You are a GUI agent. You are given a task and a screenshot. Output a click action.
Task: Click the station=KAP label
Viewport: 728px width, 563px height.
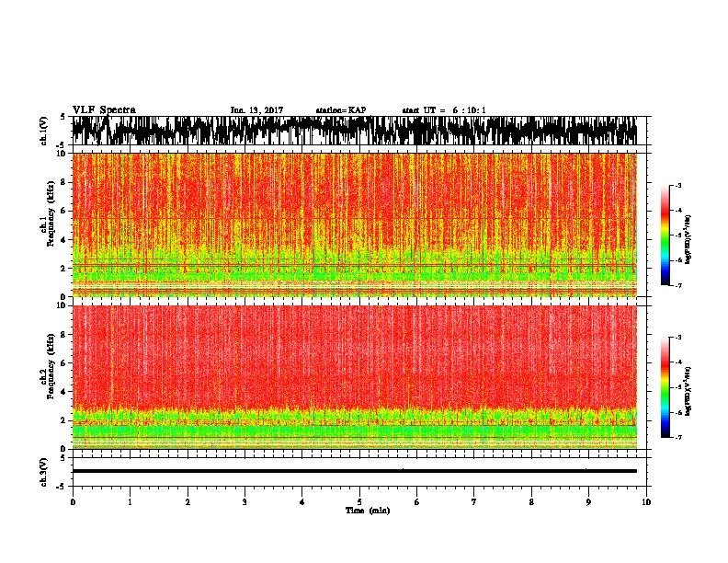coord(341,110)
